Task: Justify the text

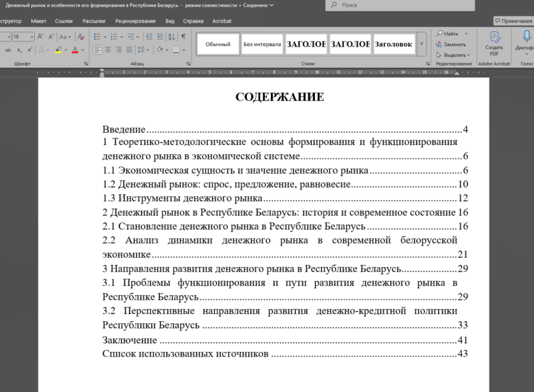Action: (129, 50)
